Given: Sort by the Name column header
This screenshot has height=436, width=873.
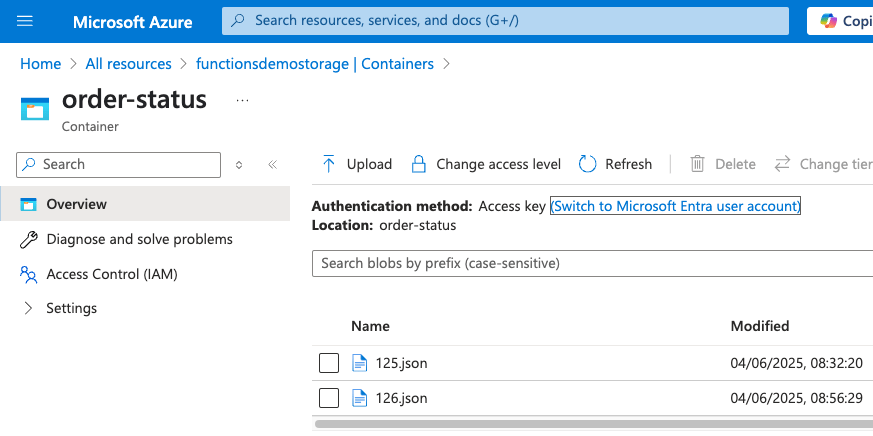Looking at the screenshot, I should tap(370, 326).
